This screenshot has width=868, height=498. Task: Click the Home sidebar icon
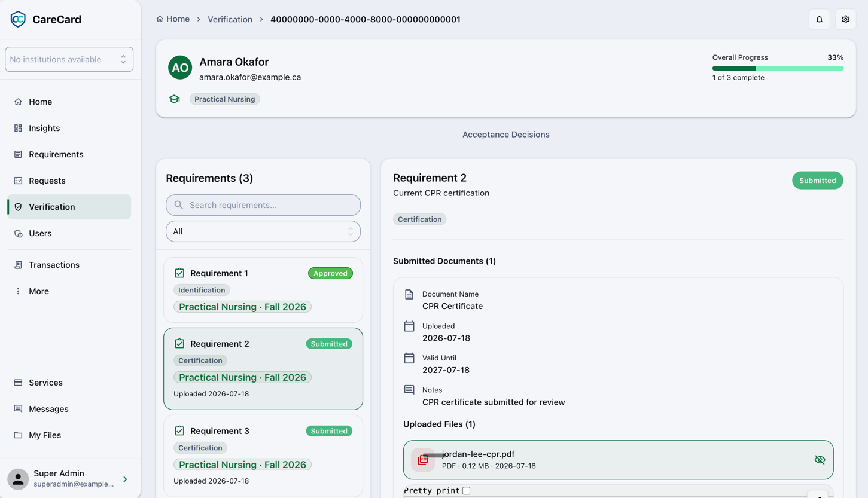(18, 102)
